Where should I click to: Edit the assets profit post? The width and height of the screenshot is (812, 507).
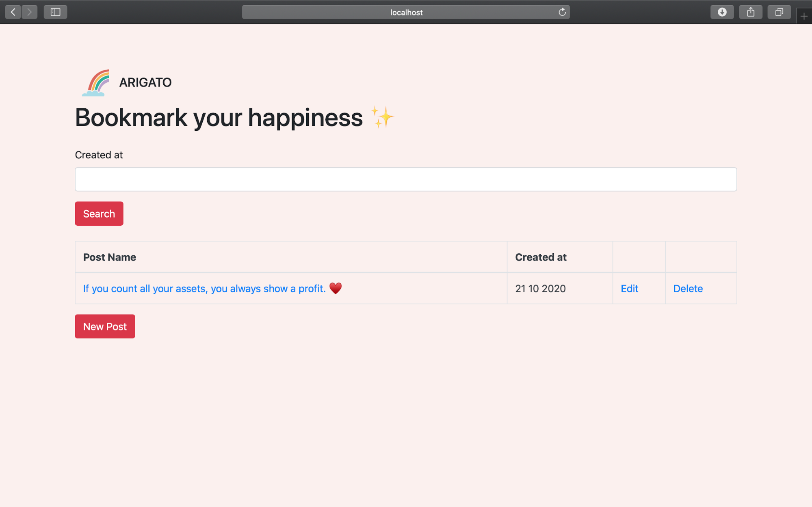coord(629,289)
